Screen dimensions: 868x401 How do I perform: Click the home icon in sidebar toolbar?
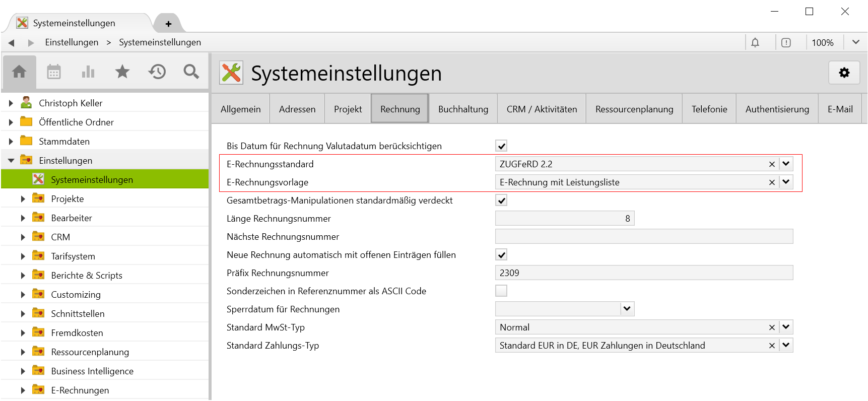[x=19, y=72]
